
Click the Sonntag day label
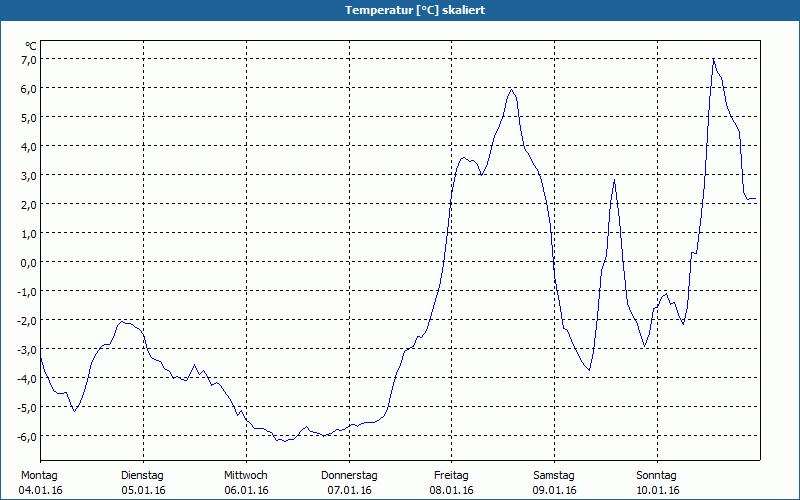pyautogui.click(x=657, y=476)
